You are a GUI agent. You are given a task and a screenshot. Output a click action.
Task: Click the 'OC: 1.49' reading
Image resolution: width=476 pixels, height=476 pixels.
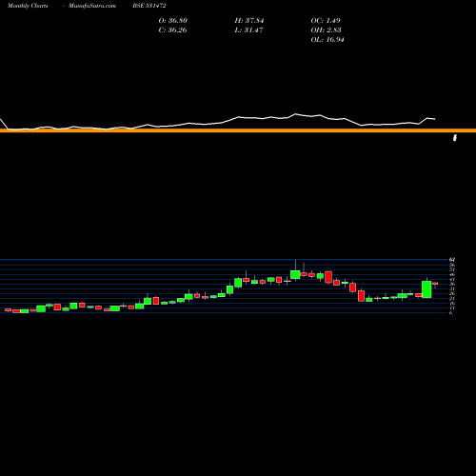(326, 20)
